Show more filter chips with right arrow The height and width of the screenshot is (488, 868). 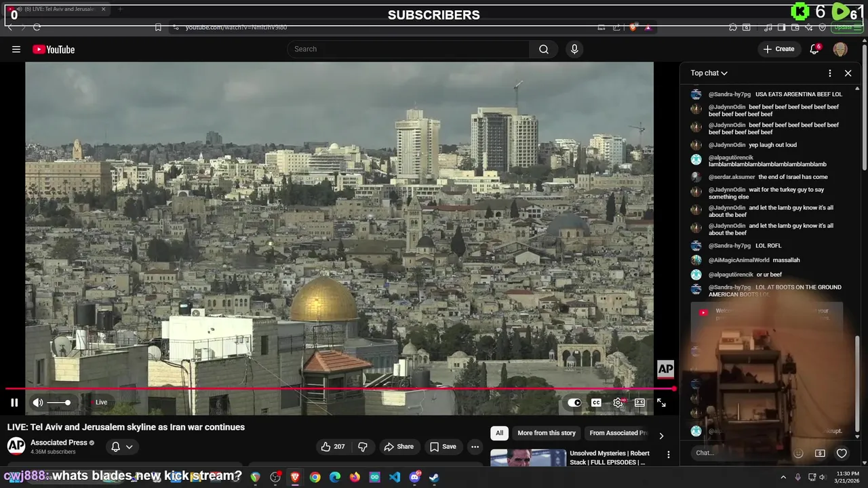pyautogui.click(x=661, y=436)
